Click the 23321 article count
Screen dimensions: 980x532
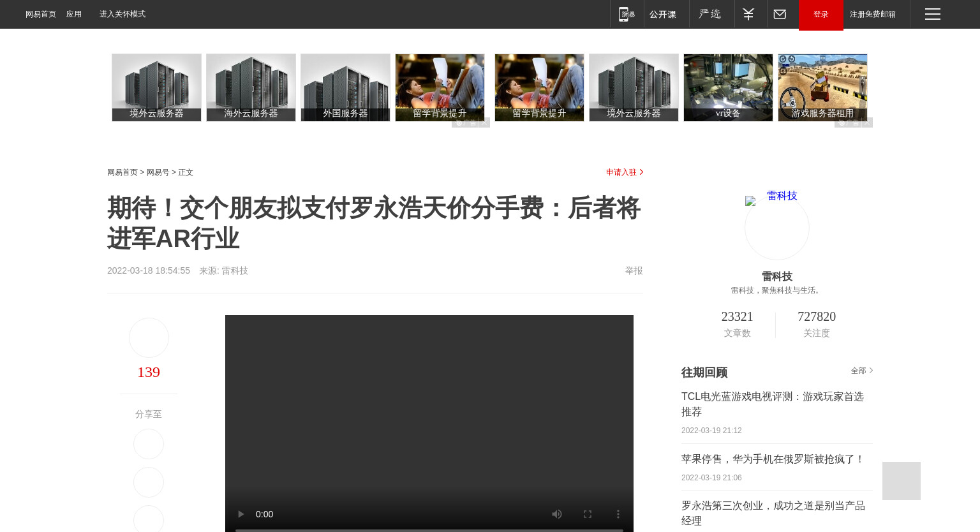click(737, 317)
